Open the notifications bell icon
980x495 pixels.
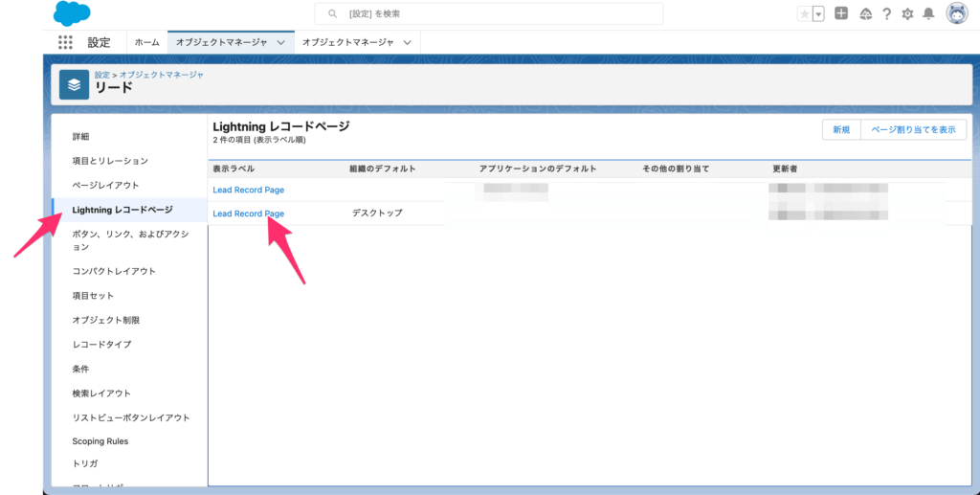click(928, 13)
